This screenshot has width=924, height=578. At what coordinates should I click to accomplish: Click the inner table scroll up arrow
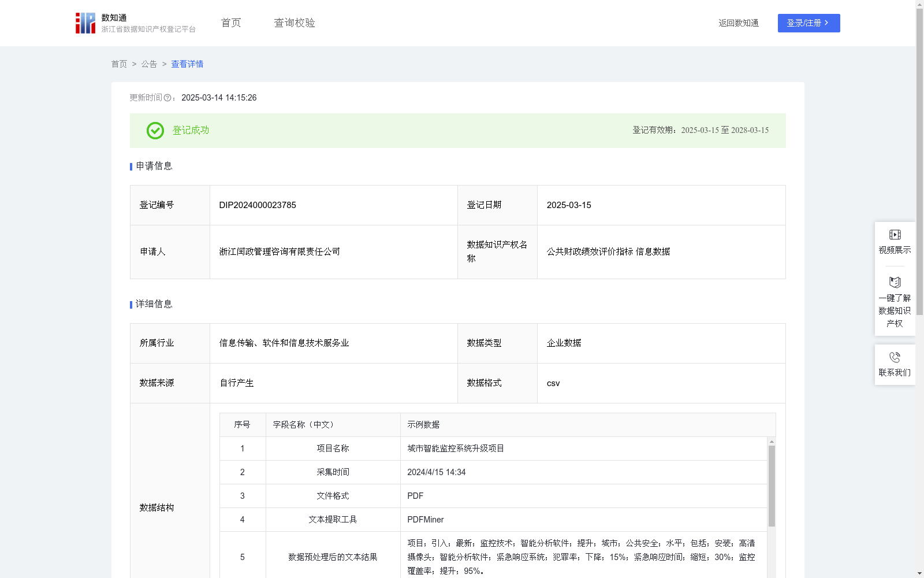[772, 441]
